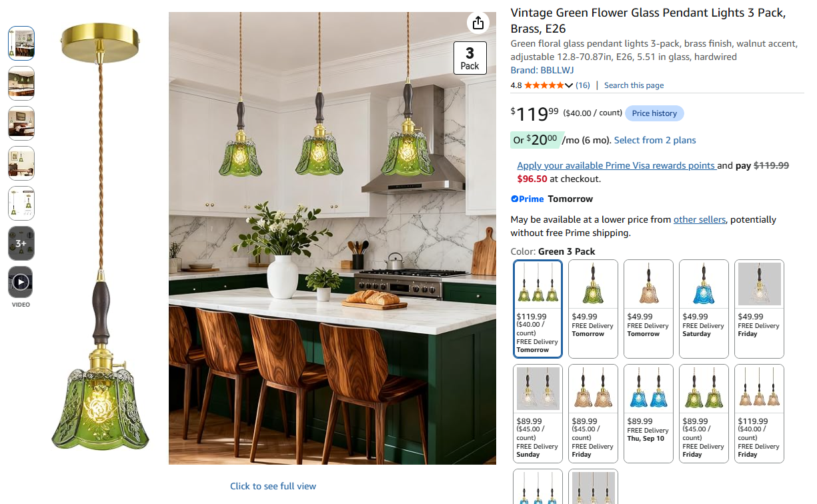The image size is (817, 504).
Task: Click the $119.99 main price
Action: tap(535, 114)
